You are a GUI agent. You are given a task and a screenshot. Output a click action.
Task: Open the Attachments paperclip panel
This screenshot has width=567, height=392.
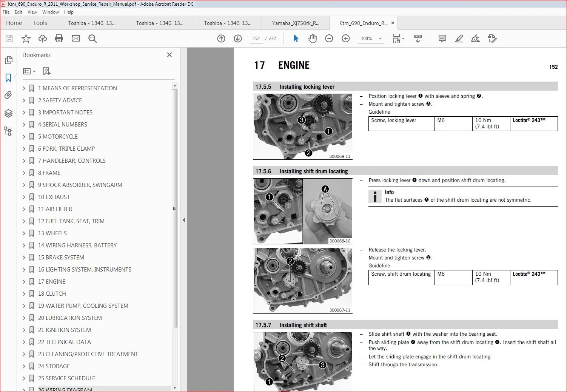[x=8, y=95]
